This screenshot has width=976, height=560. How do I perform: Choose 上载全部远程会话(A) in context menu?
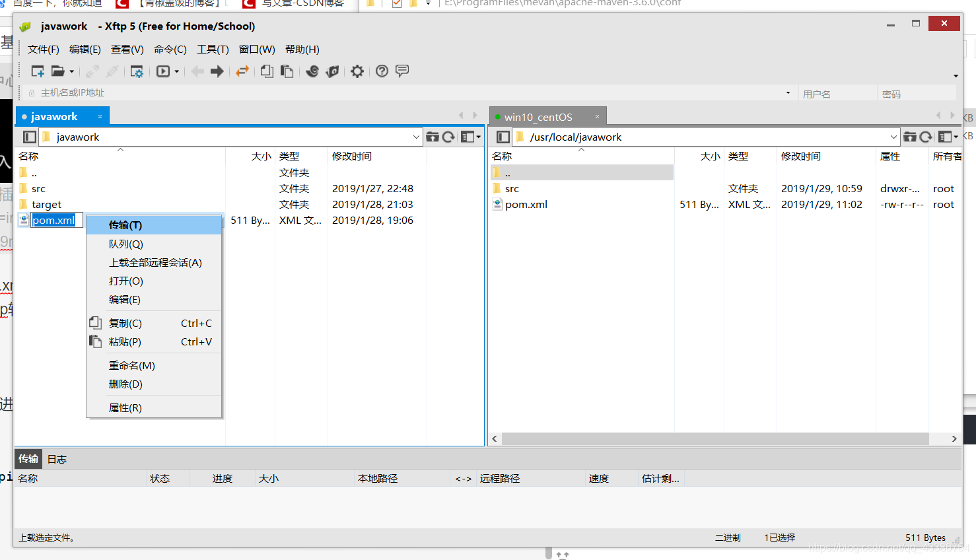click(154, 262)
